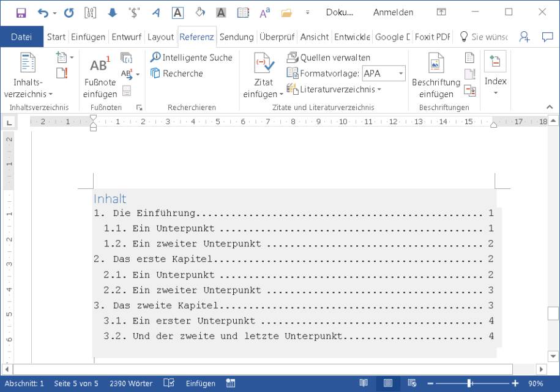Switch to the Sendungen tab
This screenshot has width=560, height=392.
[x=236, y=37]
